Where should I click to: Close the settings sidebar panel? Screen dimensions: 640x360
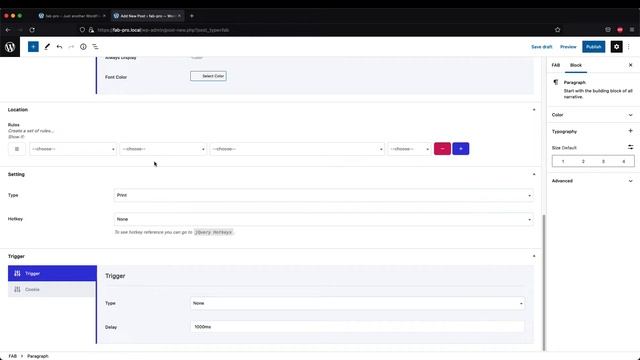pyautogui.click(x=630, y=65)
